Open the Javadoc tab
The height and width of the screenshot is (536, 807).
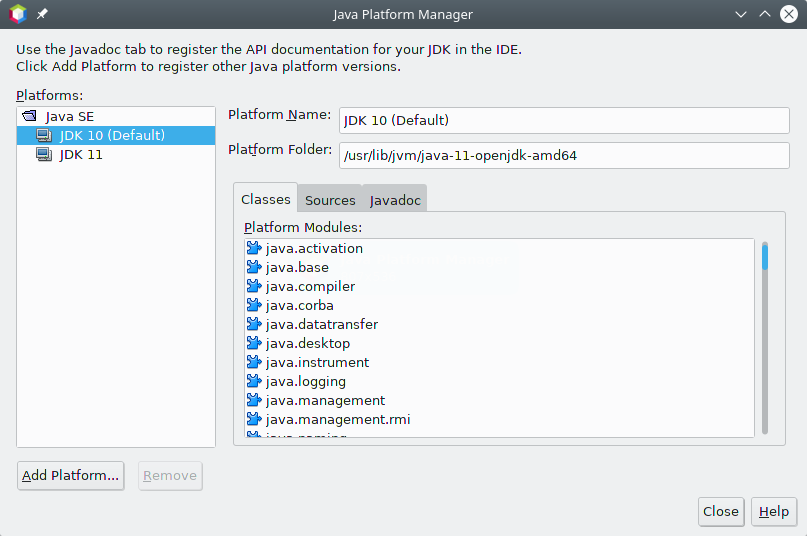(395, 200)
